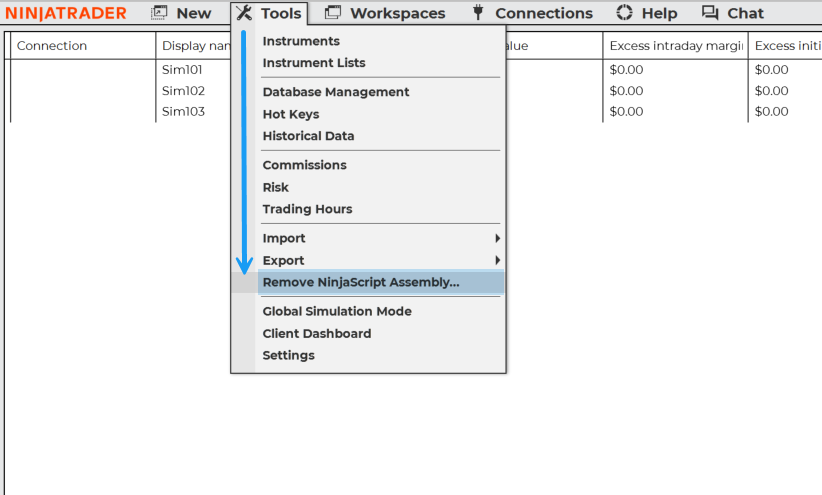Click the Chat bubble icon
The width and height of the screenshot is (822, 495).
[x=710, y=13]
